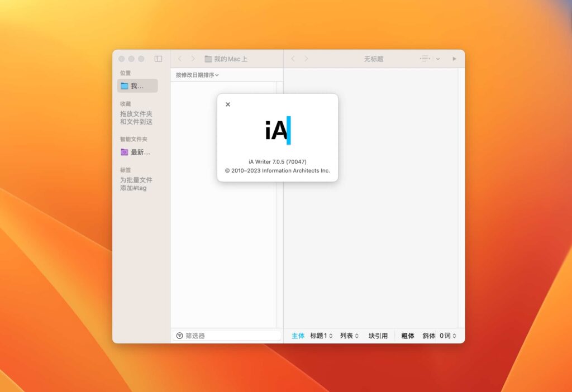
Task: Open the 我 folder under 位置
Action: [x=137, y=85]
